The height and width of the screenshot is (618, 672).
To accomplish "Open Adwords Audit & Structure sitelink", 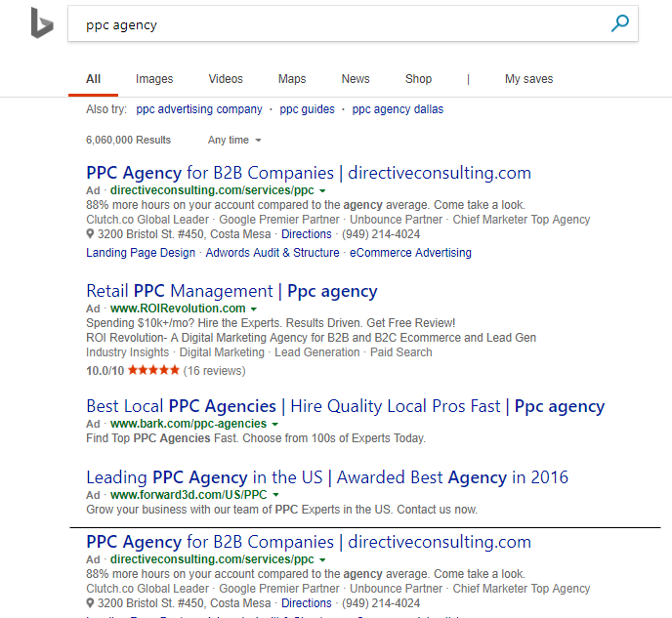I will [273, 253].
